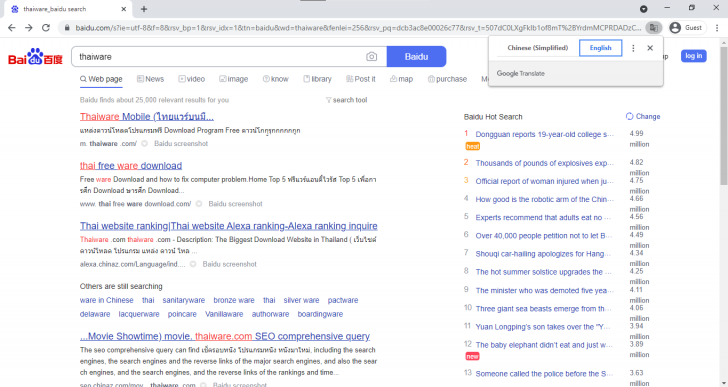Click the blue Baidu search button
This screenshot has height=387, width=728.
click(x=416, y=57)
